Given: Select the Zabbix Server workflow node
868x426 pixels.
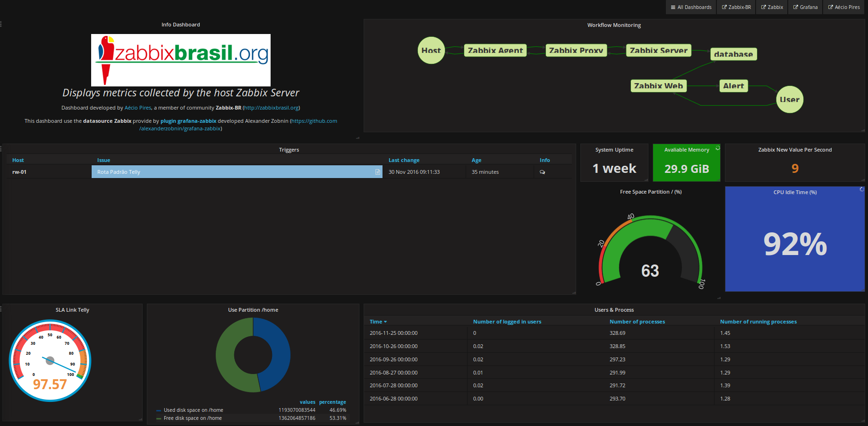Looking at the screenshot, I should point(659,51).
